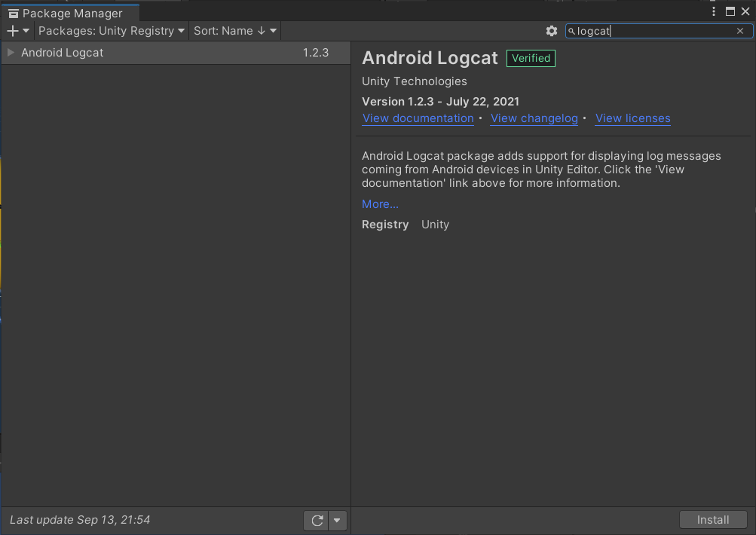Click the Install button
756x535 pixels.
pos(713,520)
